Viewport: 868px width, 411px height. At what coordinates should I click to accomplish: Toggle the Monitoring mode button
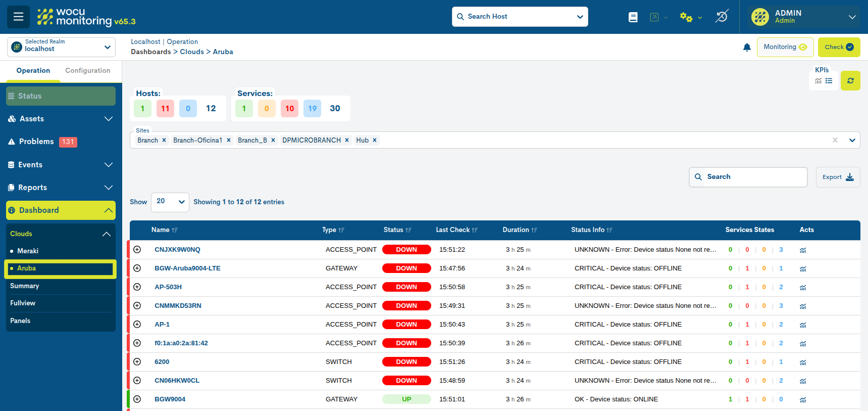785,47
